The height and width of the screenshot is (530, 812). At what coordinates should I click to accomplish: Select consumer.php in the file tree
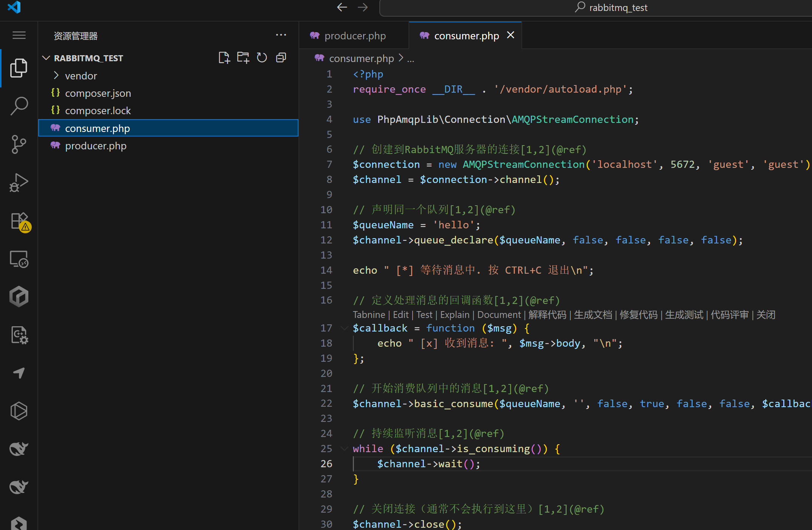168,128
